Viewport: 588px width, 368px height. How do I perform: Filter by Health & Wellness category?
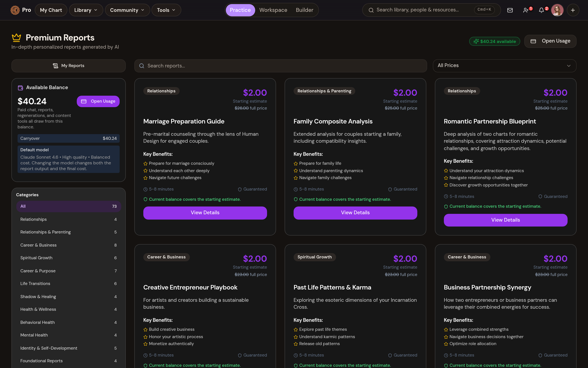(69, 309)
